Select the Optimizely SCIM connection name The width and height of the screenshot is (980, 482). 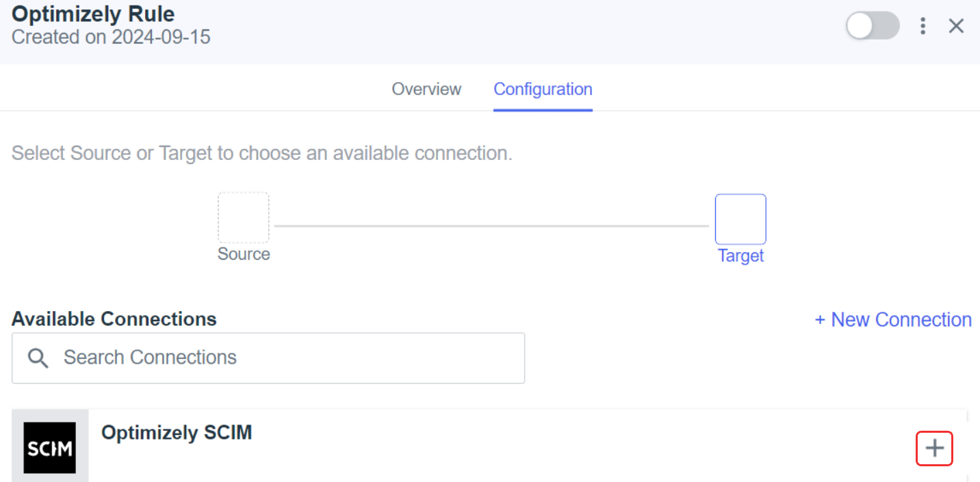point(177,433)
